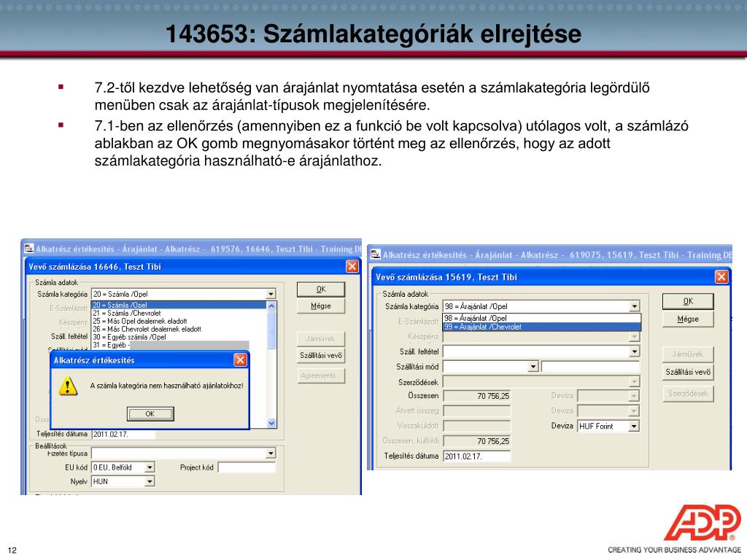
Task: Click the Összesen field showing 70 756,25
Action: pos(477,396)
